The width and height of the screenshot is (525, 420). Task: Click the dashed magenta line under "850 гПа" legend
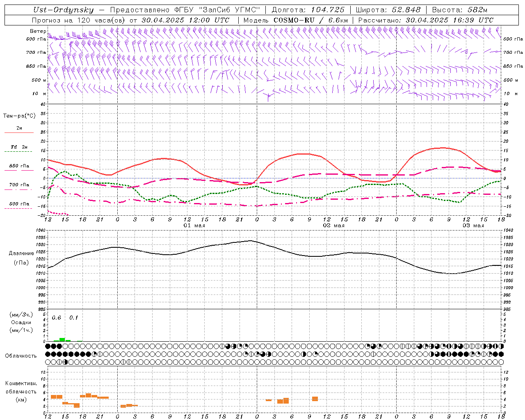19,171
